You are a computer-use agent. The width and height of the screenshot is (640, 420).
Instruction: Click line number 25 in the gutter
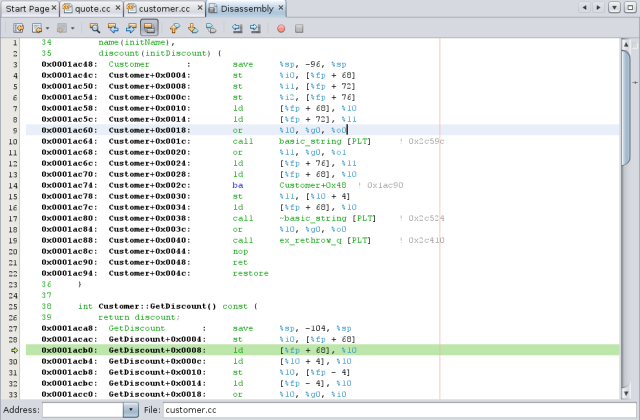pos(13,307)
